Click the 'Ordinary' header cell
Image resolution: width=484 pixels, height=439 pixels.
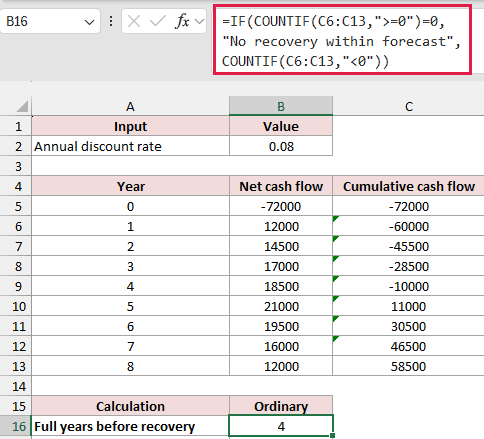pos(281,406)
